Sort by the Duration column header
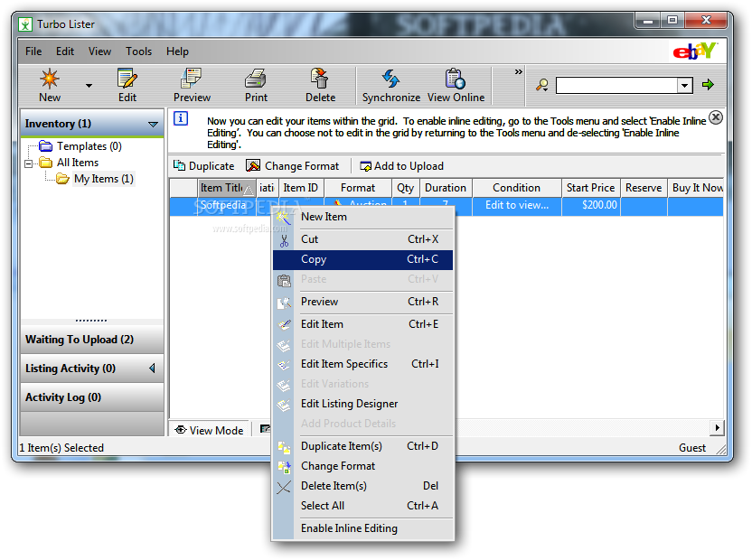752x560 pixels. (446, 188)
